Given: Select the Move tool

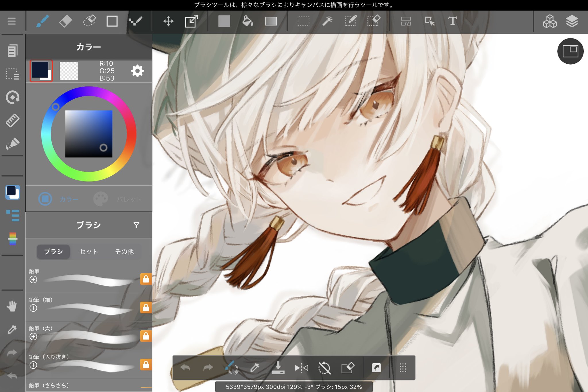Looking at the screenshot, I should pyautogui.click(x=168, y=21).
